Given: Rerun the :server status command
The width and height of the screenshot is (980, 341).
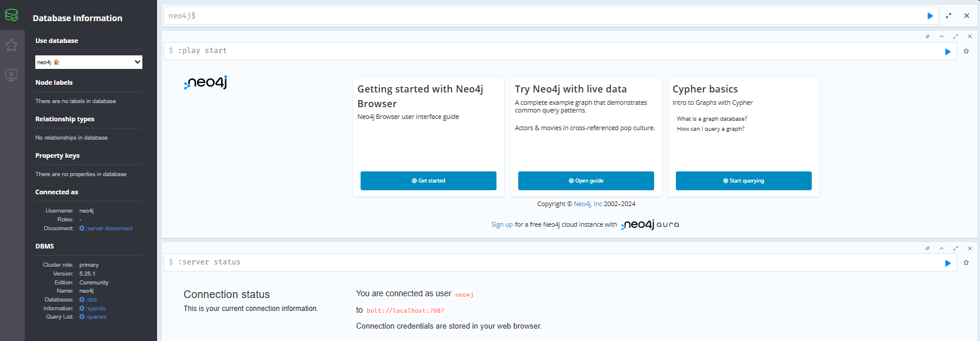Looking at the screenshot, I should click(x=948, y=263).
